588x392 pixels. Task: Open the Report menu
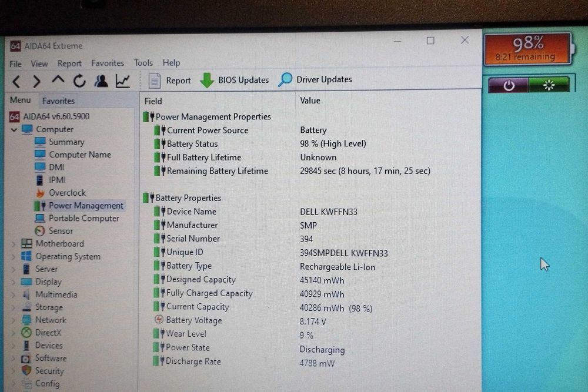coord(69,63)
